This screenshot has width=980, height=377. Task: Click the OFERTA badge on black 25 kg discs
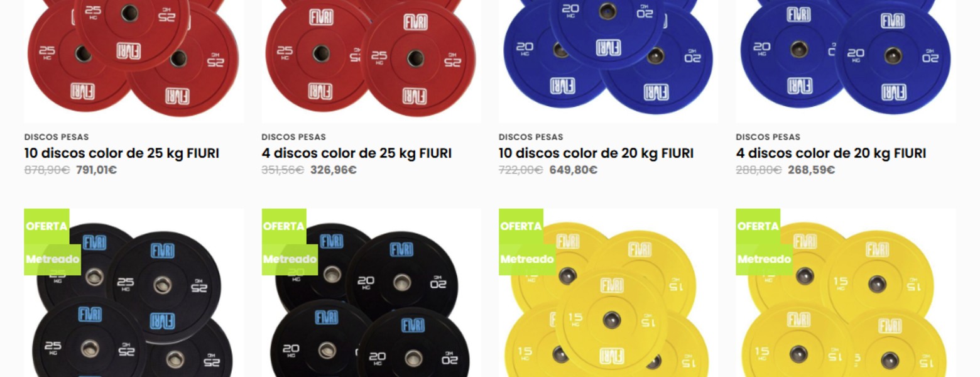pos(46,226)
